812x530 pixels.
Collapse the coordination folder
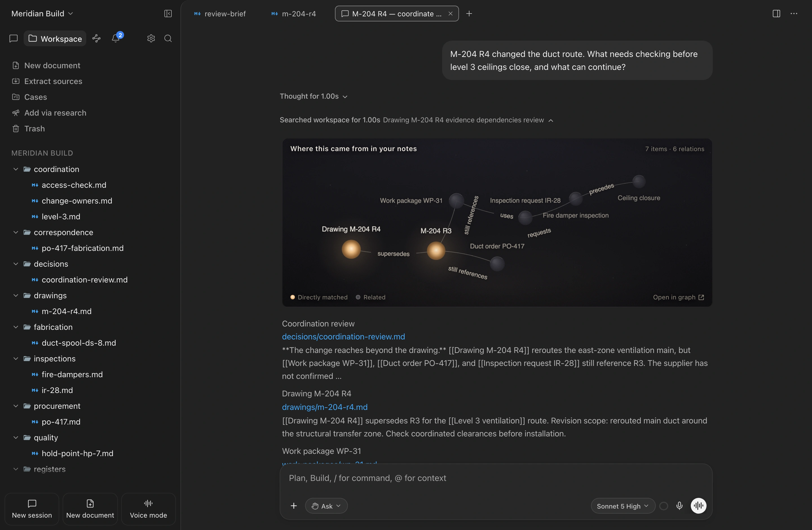click(16, 169)
